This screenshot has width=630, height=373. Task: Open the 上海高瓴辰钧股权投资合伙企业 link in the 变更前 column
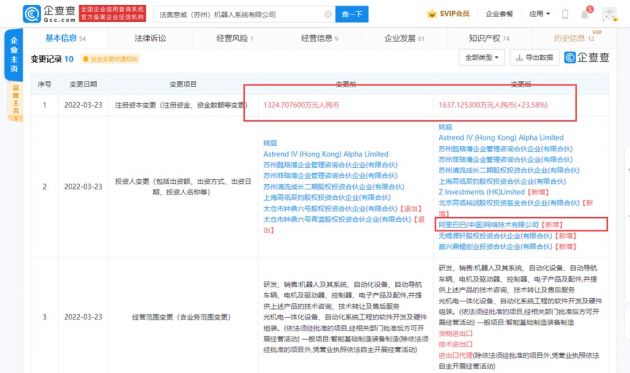coord(327,197)
